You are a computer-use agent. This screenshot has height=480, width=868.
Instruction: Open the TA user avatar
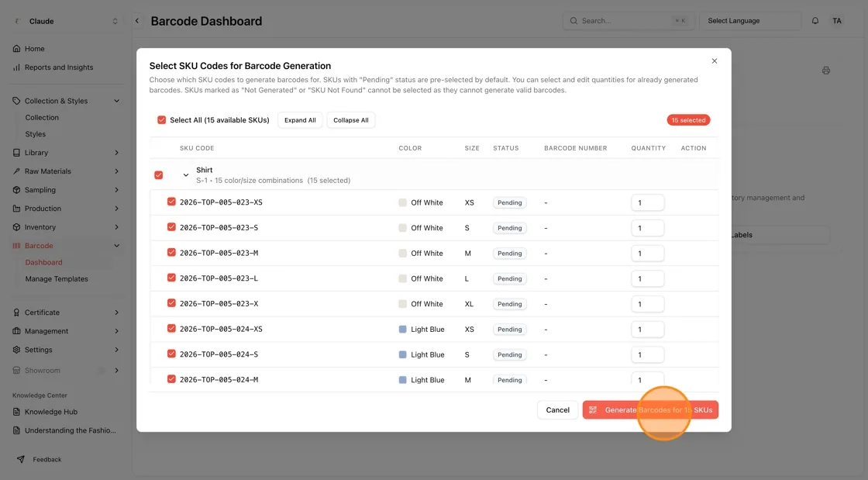(836, 21)
